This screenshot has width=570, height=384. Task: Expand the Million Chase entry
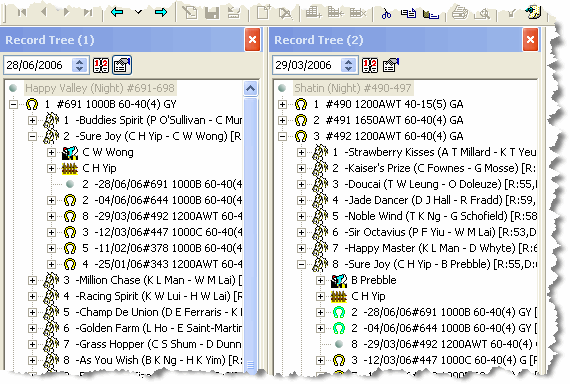[x=32, y=280]
